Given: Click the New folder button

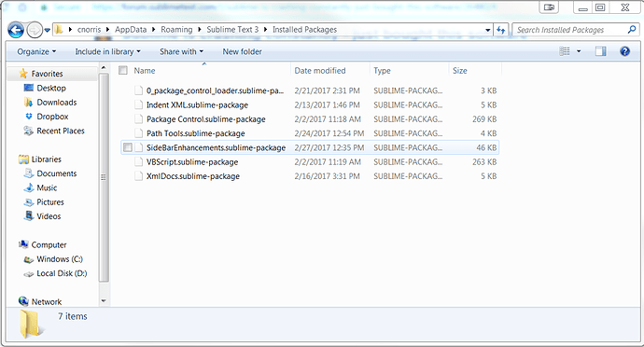Looking at the screenshot, I should (242, 51).
